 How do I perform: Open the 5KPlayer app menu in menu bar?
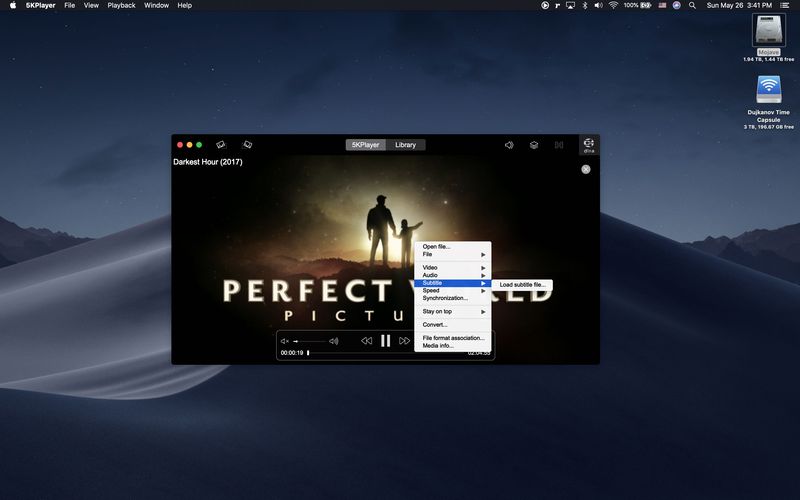click(40, 5)
